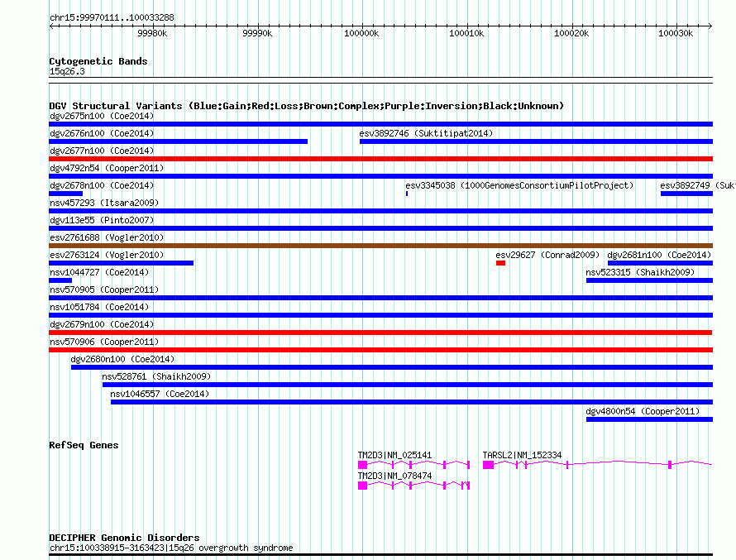Click the 15q26 overgrowth syndrome label
The image size is (736, 560).
coord(171,548)
